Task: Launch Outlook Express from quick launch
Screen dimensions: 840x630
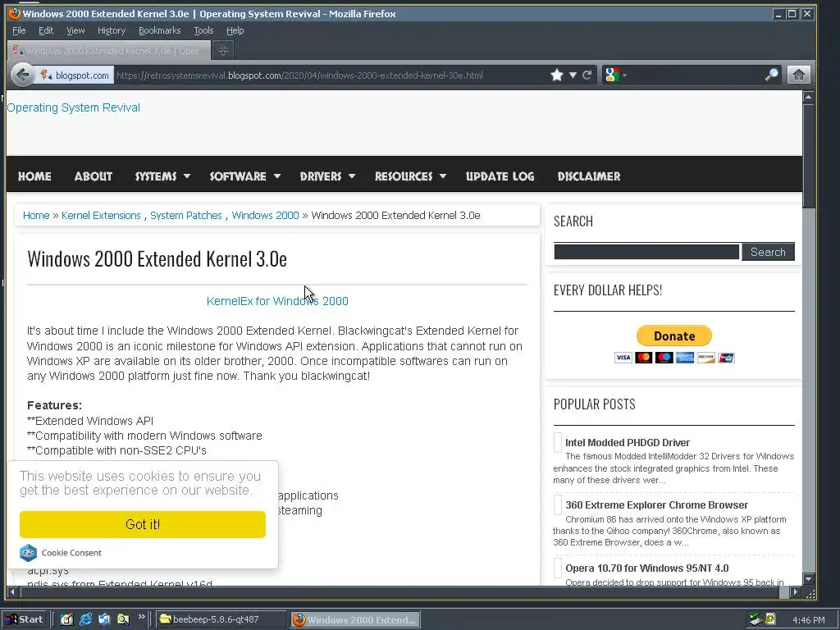Action: [104, 619]
